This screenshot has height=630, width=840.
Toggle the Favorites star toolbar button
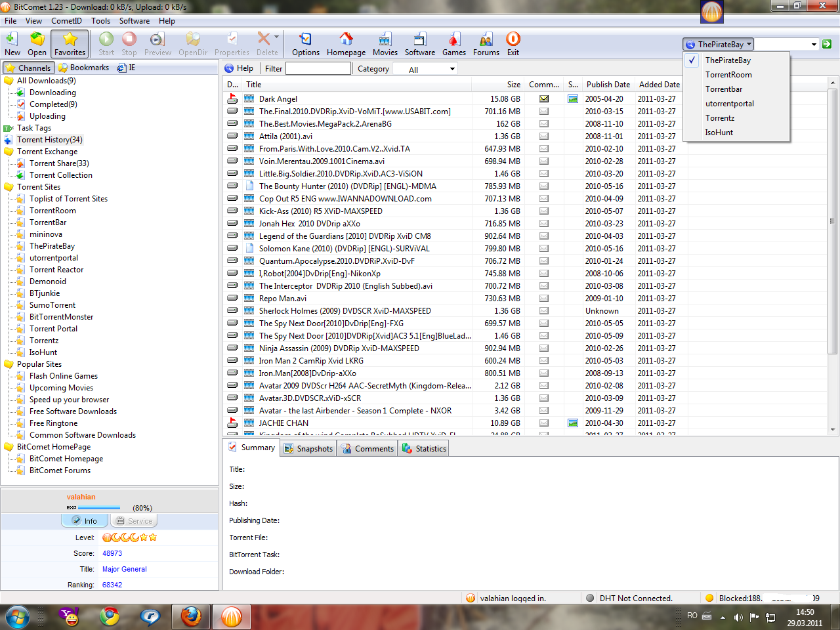click(70, 44)
